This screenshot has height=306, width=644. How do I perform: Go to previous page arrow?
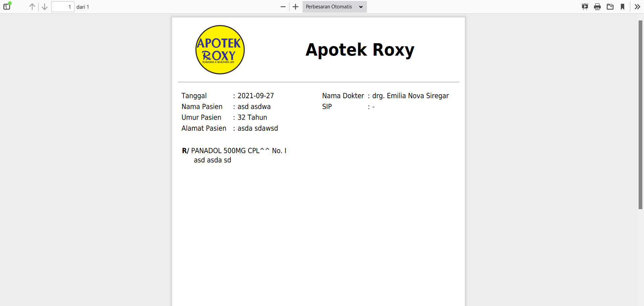[32, 7]
